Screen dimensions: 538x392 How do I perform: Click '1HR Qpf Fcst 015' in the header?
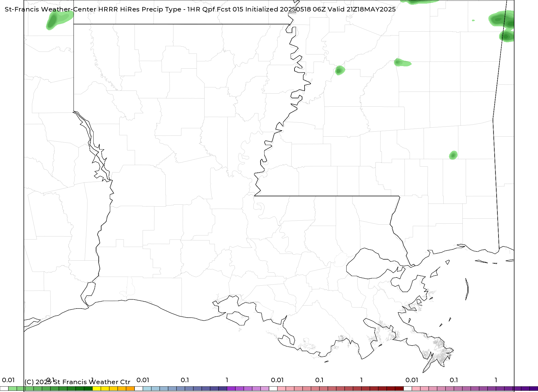(215, 9)
